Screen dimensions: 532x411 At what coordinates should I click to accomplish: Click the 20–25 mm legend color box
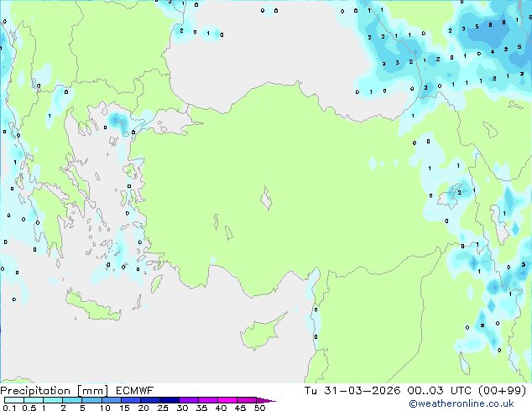[150, 400]
